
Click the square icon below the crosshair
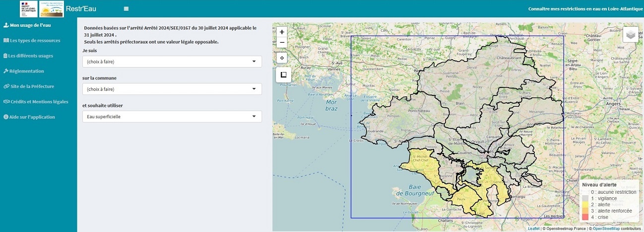point(283,75)
